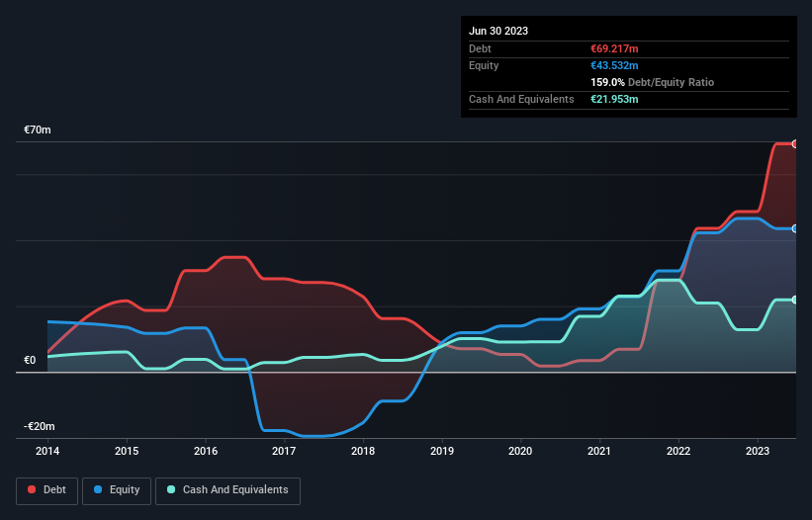Click the red Debt endpoint marker
The image size is (812, 520).
pos(795,144)
